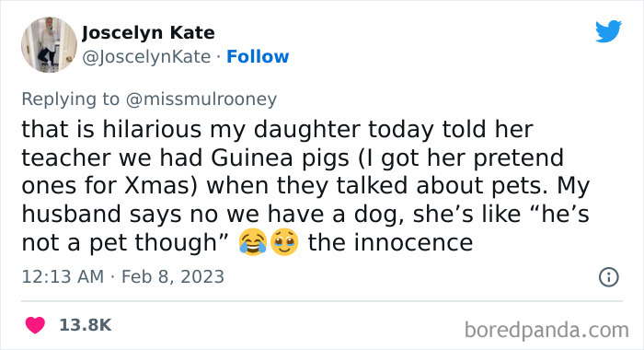Click the blue Twitter bird logo
This screenshot has height=350, width=644.
click(608, 30)
